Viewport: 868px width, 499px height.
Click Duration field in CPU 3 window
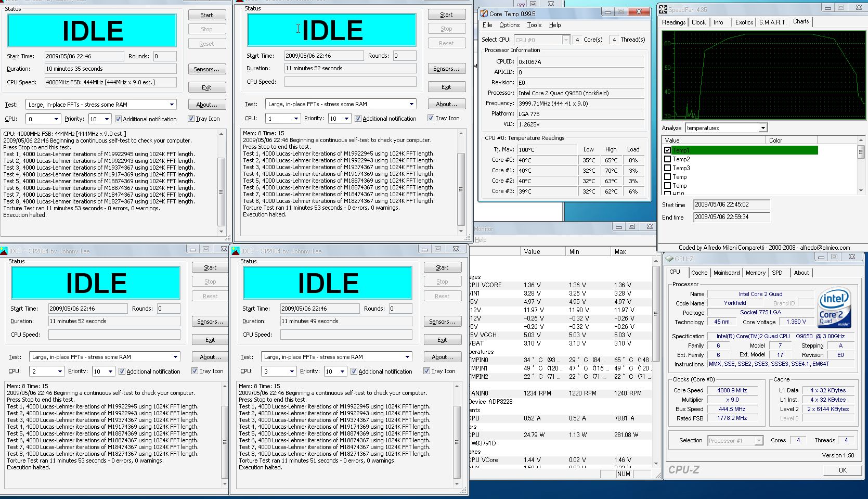tap(346, 321)
